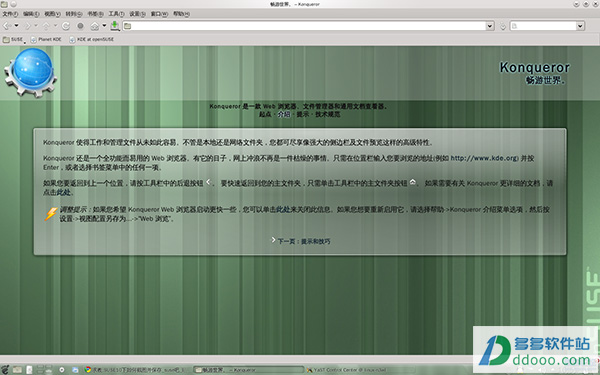This screenshot has height=375, width=600.
Task: Click the Konqueror heading text
Action: click(535, 67)
